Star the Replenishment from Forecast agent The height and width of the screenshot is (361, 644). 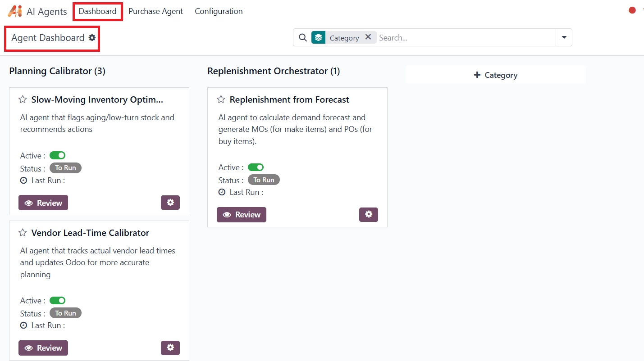pyautogui.click(x=221, y=99)
